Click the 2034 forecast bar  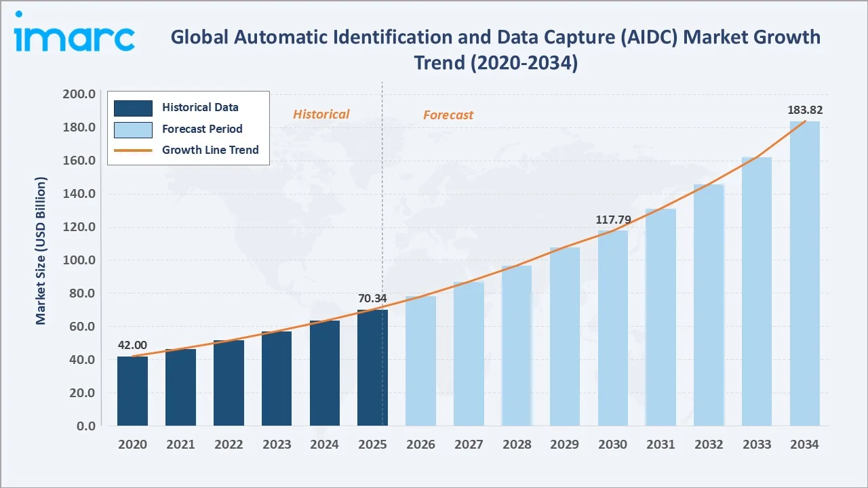pos(804,274)
